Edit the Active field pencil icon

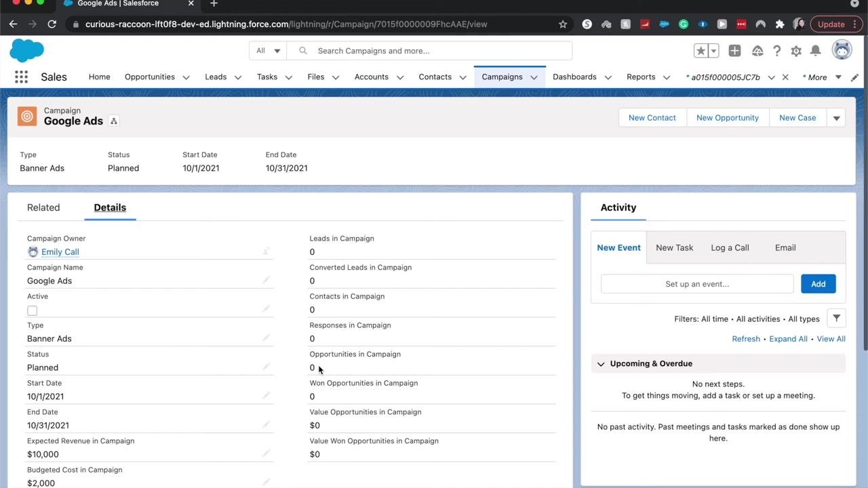point(267,308)
